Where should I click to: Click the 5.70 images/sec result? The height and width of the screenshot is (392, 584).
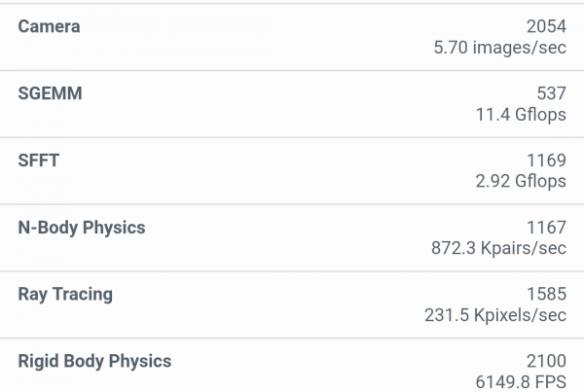(500, 48)
